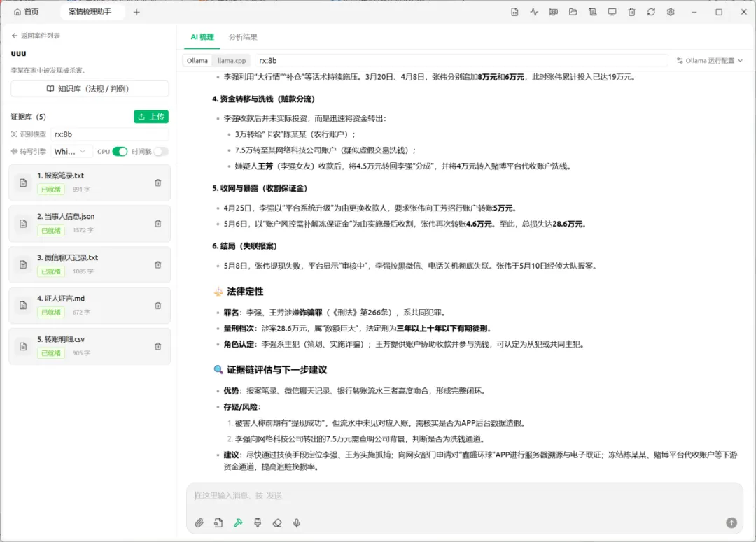Open the GPU card icon in title bar
Image resolution: width=756 pixels, height=542 pixels.
(x=554, y=12)
